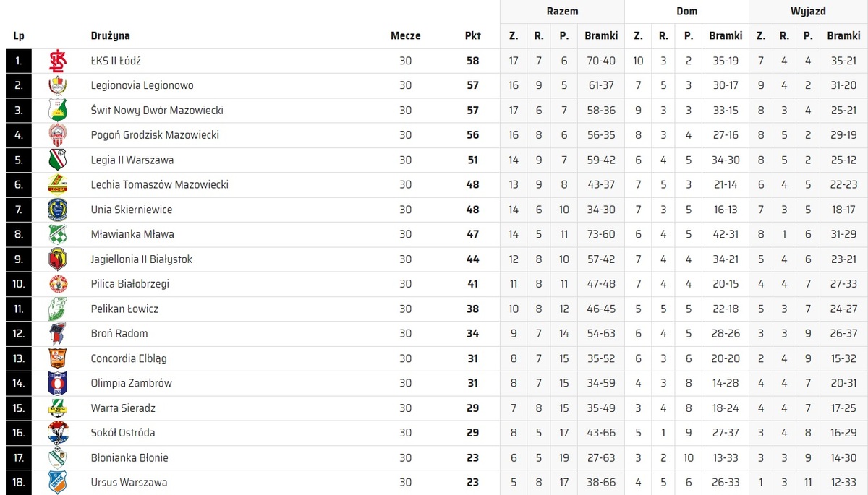Select the Wyjazd section header
Viewport: 868px width, 495px height.
808,12
